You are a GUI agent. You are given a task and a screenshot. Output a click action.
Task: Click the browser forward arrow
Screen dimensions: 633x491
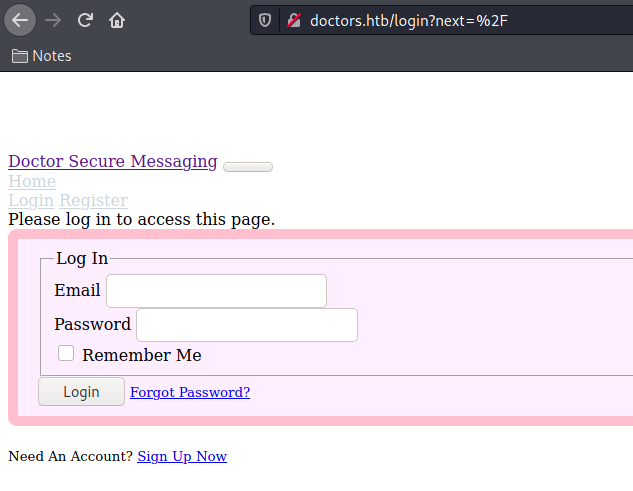click(x=53, y=20)
